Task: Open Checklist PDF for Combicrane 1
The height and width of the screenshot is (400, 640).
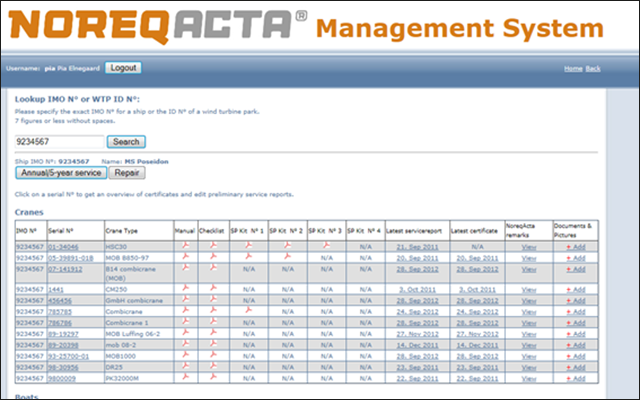Action: (213, 321)
